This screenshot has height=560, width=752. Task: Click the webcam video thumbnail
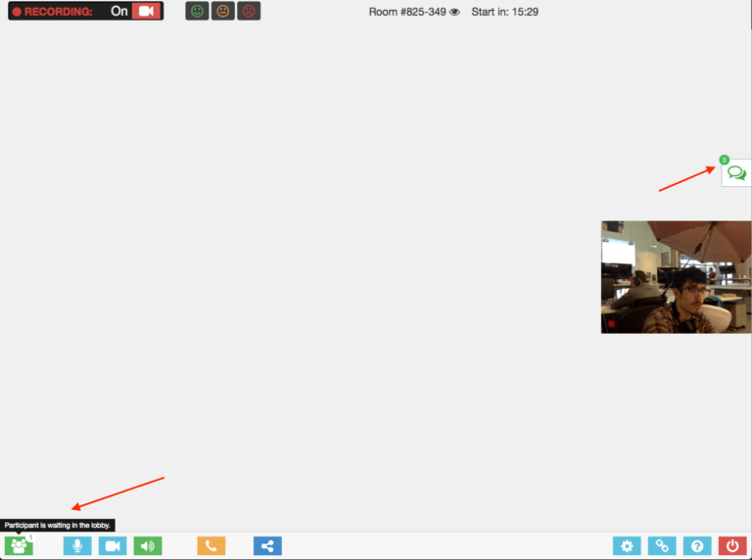click(676, 277)
